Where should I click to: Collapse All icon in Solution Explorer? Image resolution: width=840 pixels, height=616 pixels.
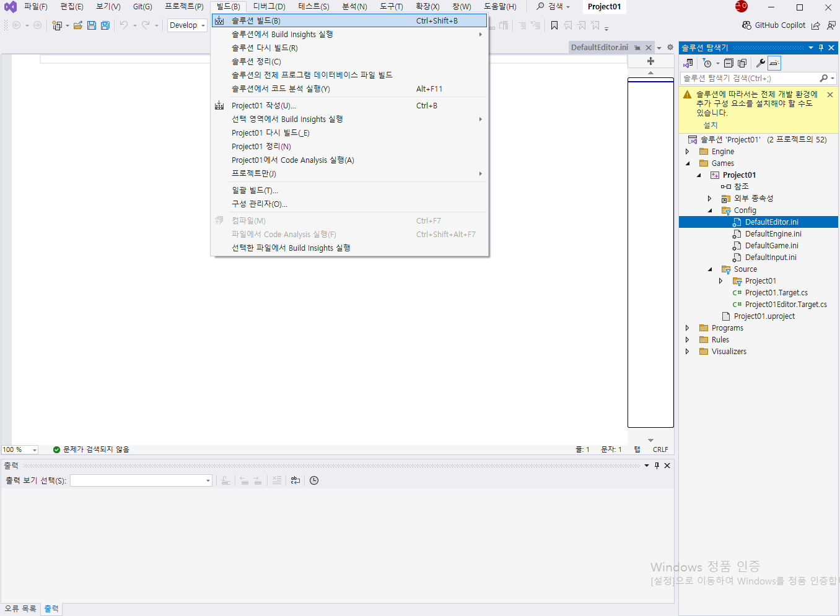(x=728, y=63)
